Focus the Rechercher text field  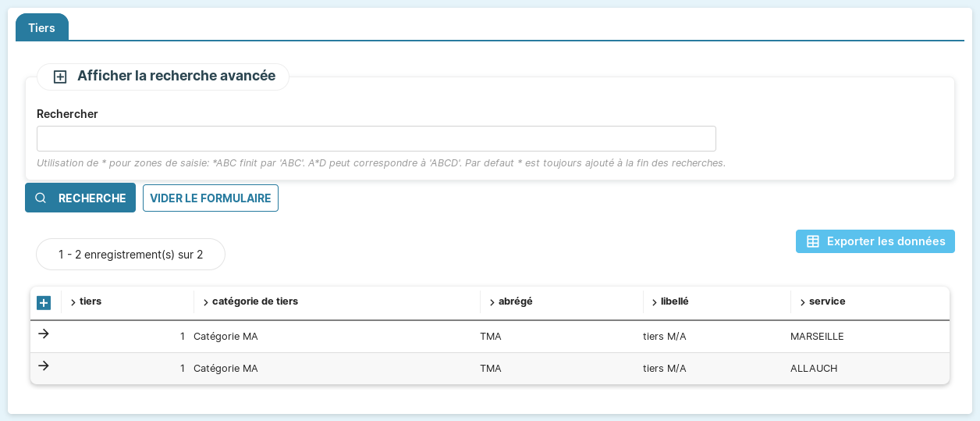(x=376, y=139)
